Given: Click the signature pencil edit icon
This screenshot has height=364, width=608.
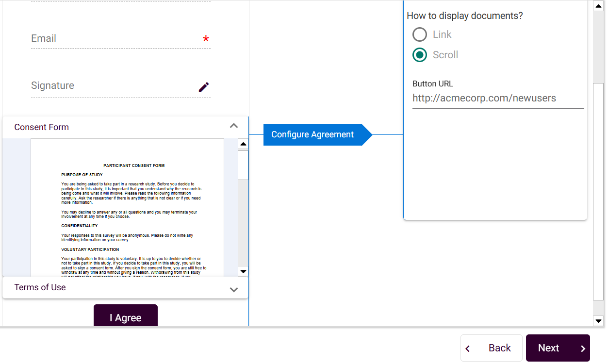Looking at the screenshot, I should pos(204,87).
